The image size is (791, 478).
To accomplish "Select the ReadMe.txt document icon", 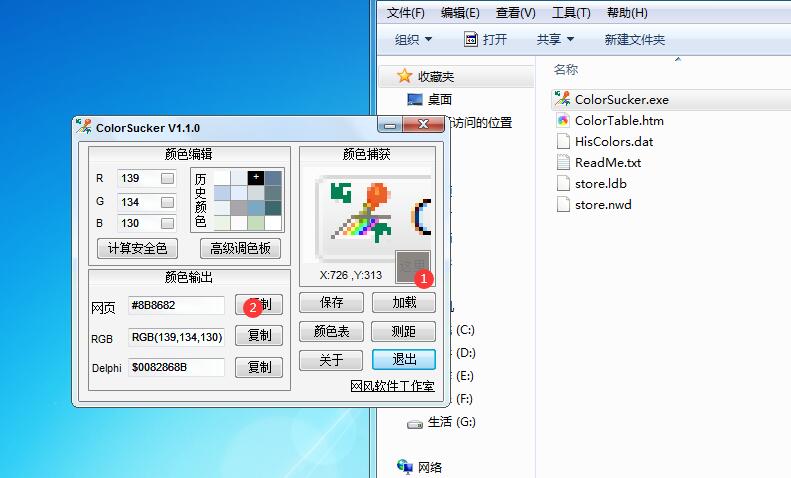I will tap(562, 162).
